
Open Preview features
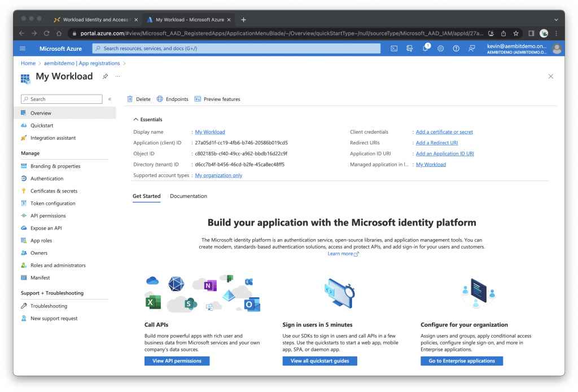(x=217, y=99)
